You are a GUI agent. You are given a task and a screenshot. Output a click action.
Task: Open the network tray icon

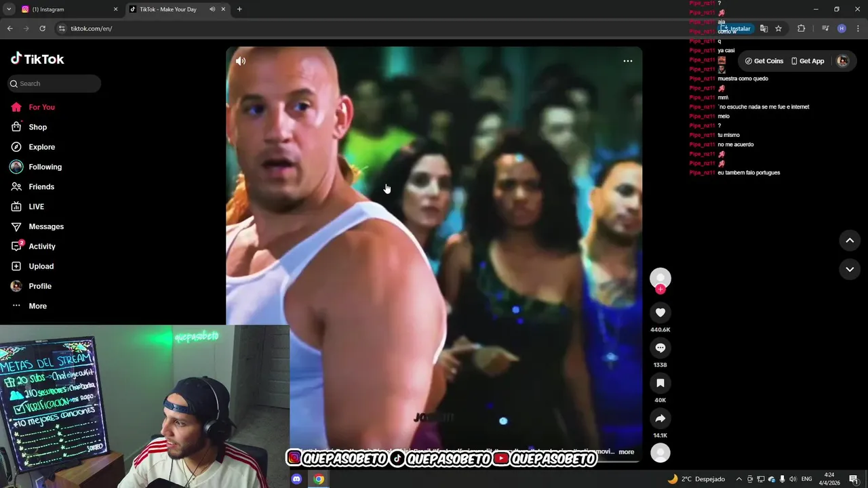pos(760,479)
